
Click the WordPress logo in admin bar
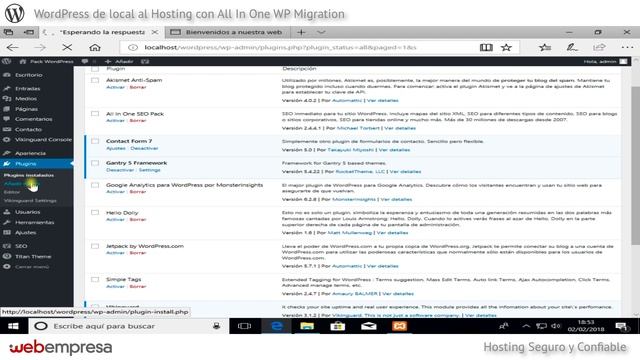click(x=6, y=62)
